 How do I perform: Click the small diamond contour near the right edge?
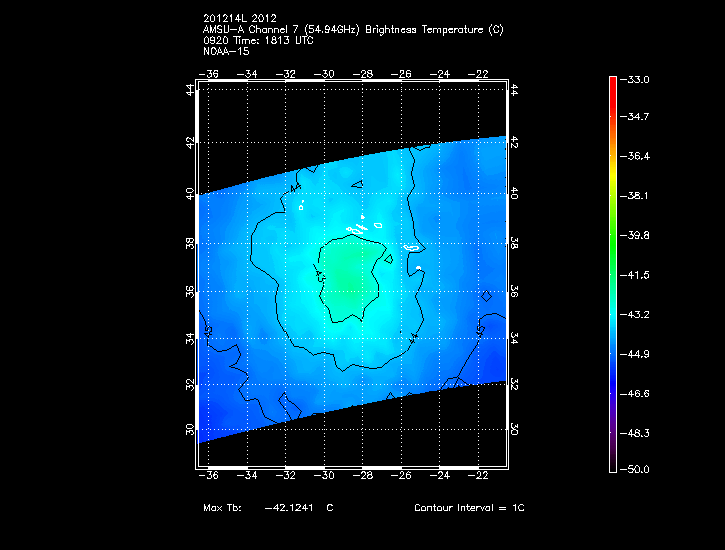(x=486, y=296)
